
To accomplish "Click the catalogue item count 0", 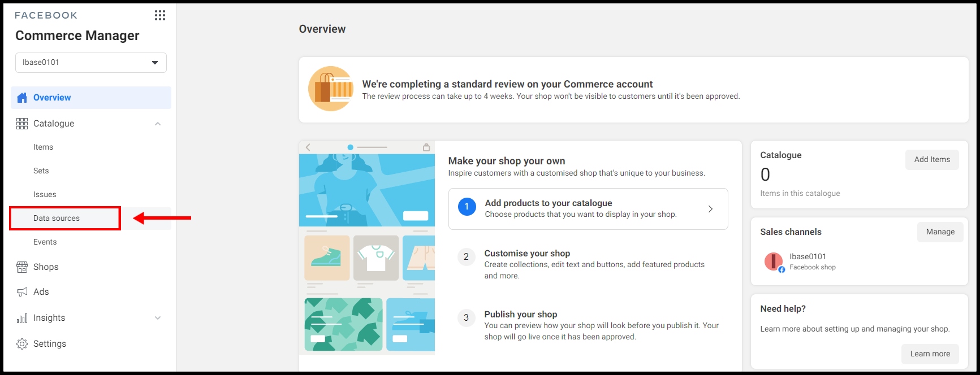I will pos(765,175).
